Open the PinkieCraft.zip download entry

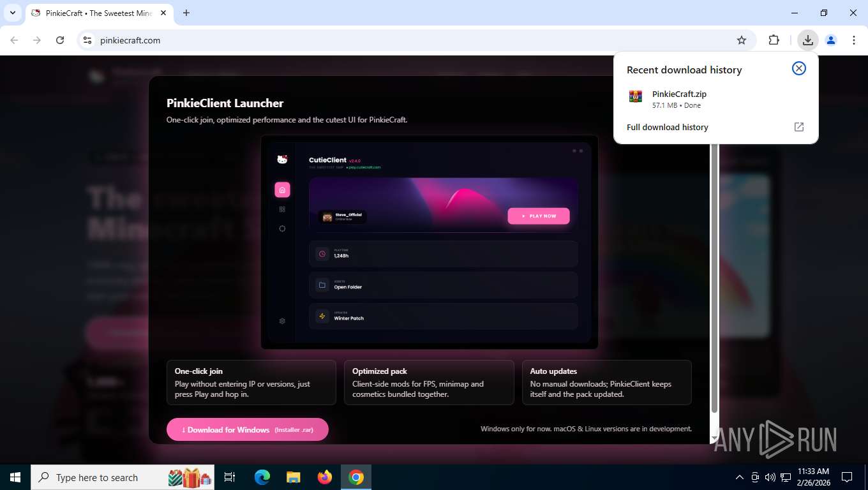pyautogui.click(x=715, y=99)
